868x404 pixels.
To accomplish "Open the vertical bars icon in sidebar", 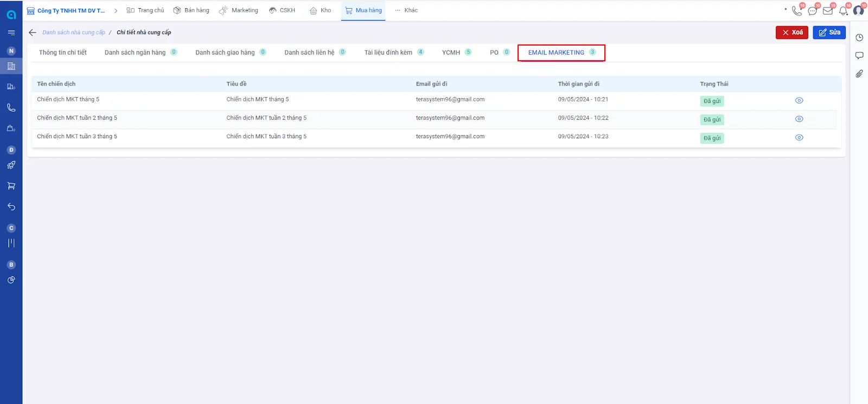I will coord(11,243).
